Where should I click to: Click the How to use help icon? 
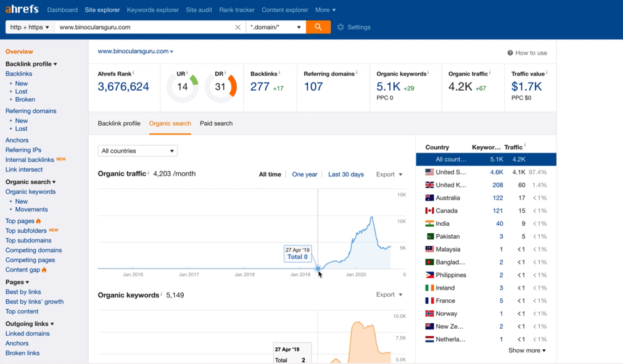(x=510, y=53)
